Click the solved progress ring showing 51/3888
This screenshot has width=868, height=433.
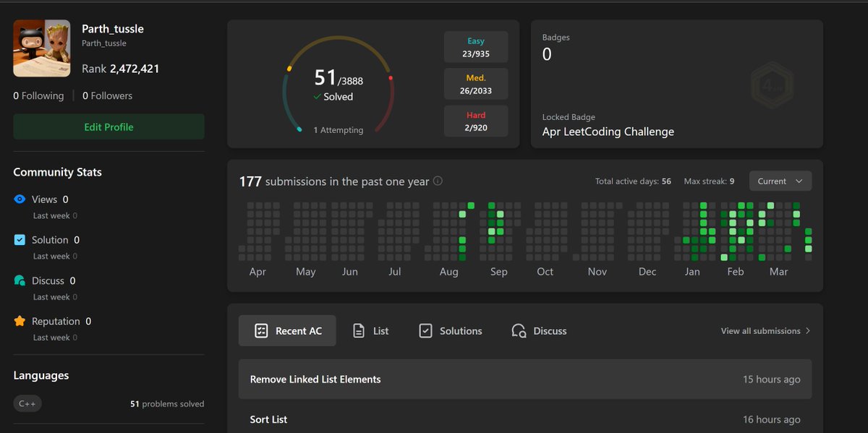click(339, 85)
